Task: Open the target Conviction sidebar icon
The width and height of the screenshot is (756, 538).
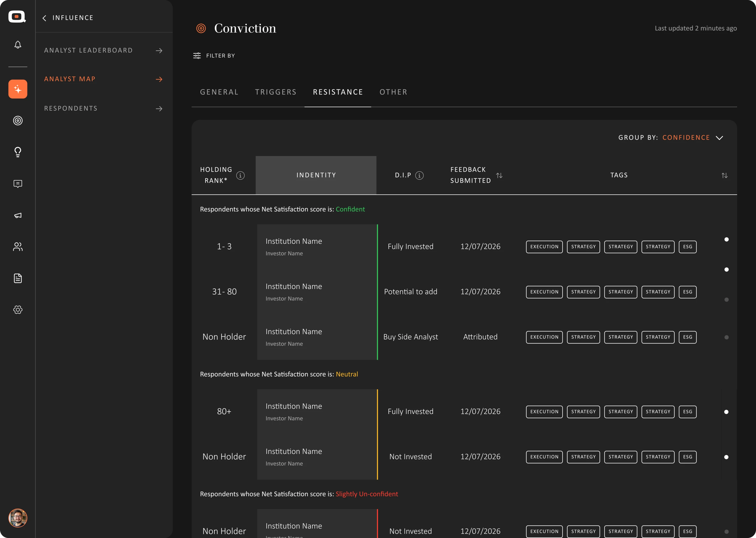Action: coord(18,121)
